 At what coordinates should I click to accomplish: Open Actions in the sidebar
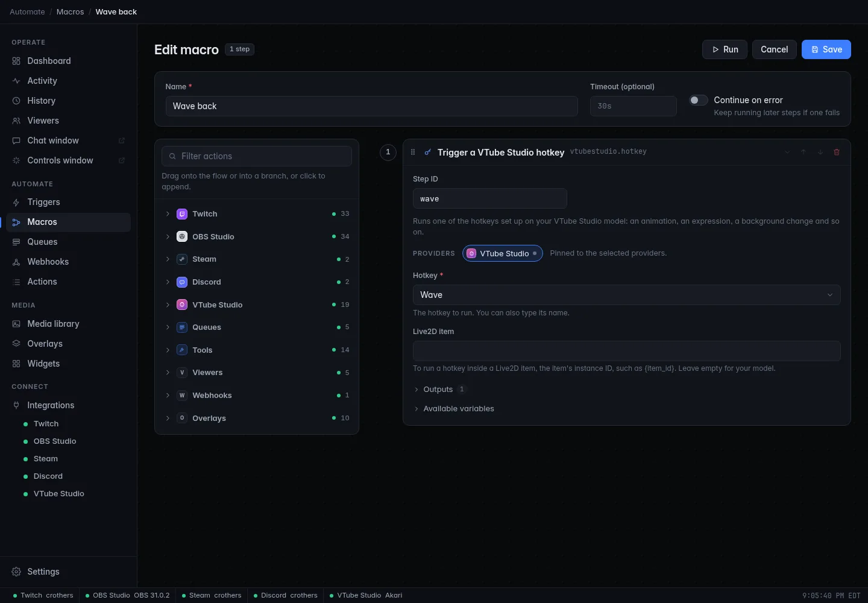coord(68,282)
